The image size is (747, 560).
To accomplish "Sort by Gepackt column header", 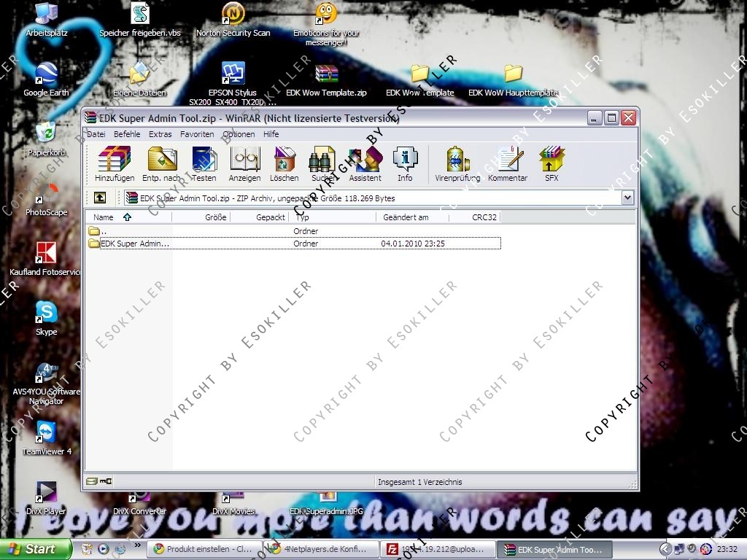I will (x=260, y=217).
